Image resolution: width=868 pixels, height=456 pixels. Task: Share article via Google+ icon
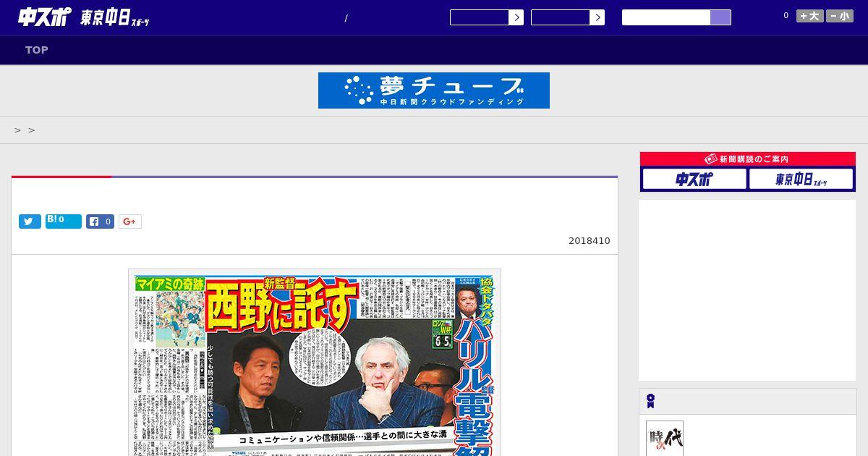point(130,221)
